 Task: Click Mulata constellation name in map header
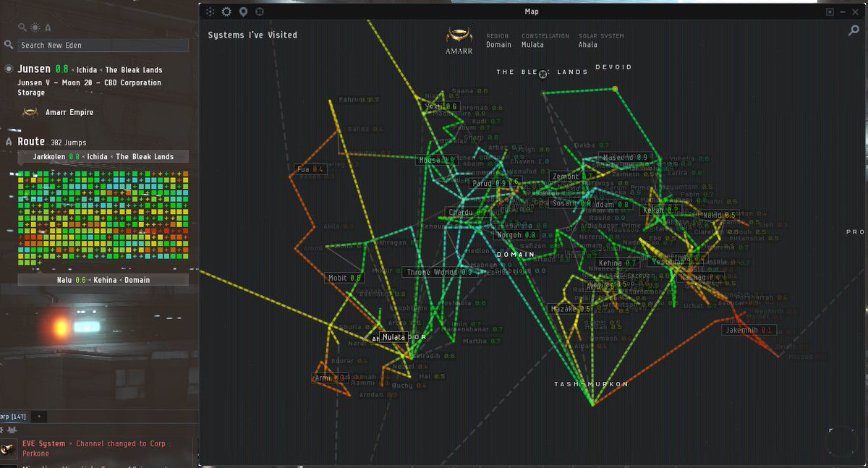pos(532,45)
